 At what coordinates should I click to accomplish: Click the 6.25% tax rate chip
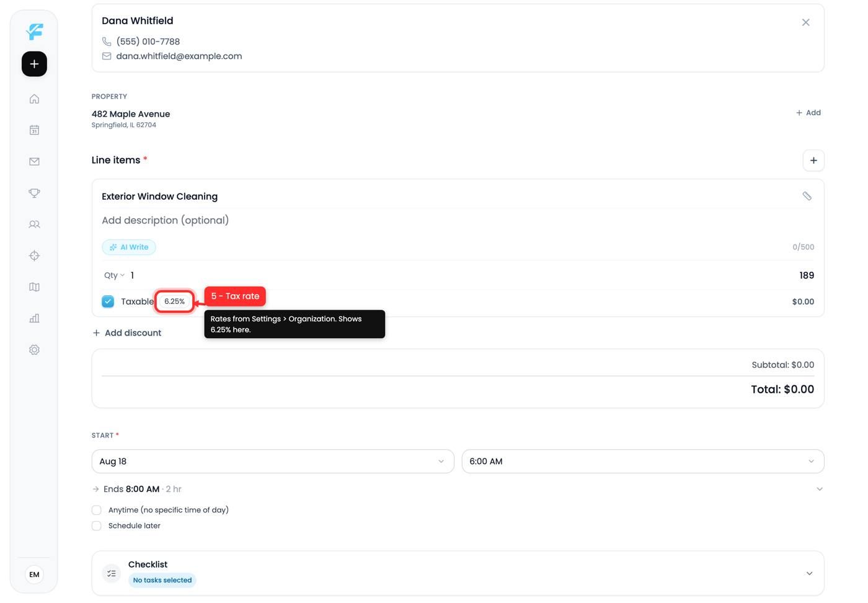pos(174,301)
